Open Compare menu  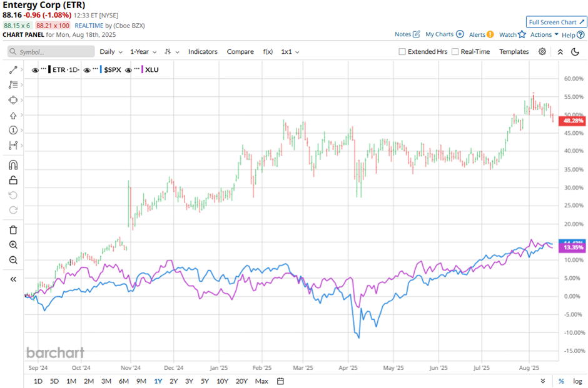coord(240,52)
